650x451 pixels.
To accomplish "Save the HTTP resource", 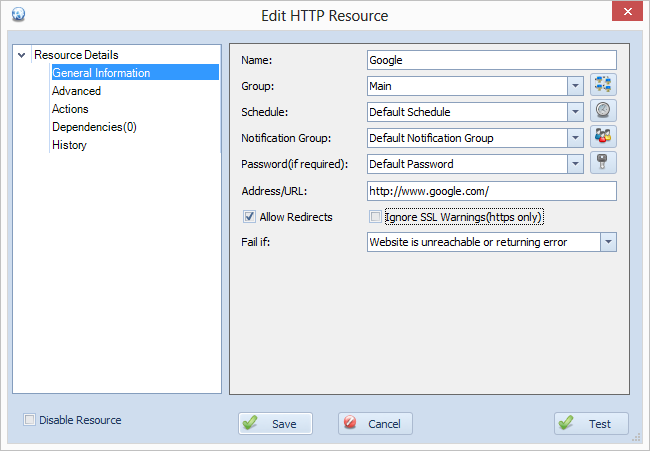I will coord(275,424).
